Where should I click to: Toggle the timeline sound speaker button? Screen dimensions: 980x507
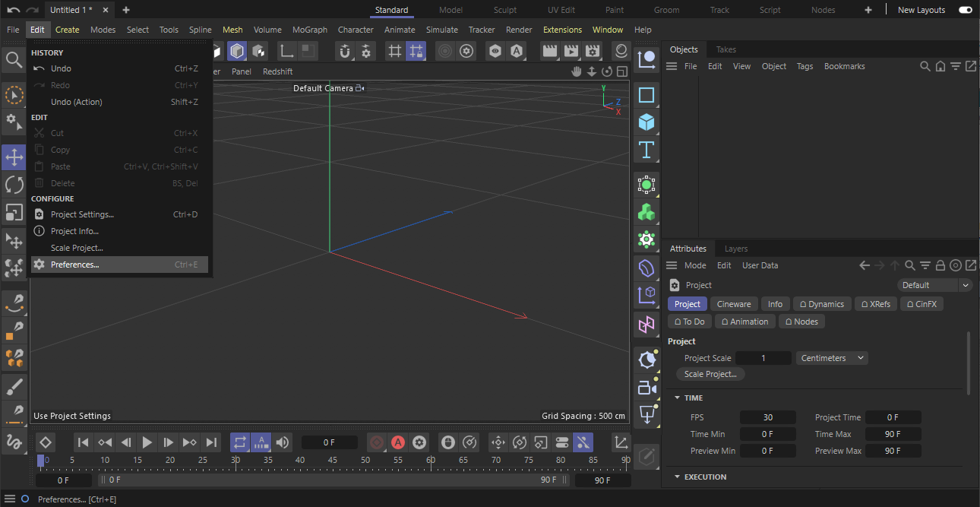click(283, 442)
